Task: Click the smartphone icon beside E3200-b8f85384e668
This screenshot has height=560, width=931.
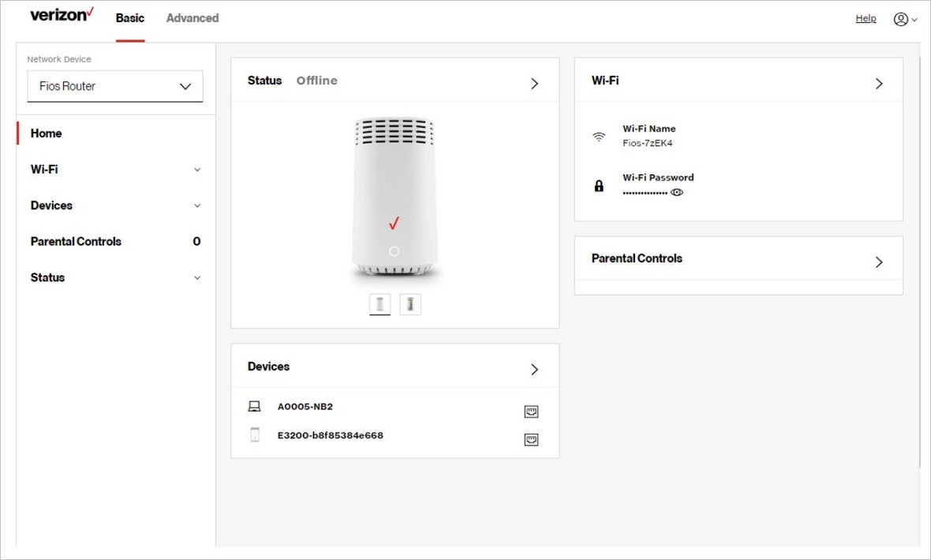Action: [254, 434]
